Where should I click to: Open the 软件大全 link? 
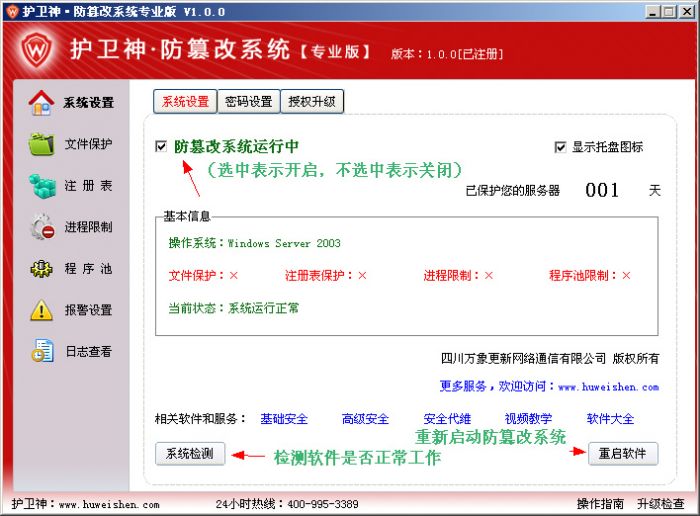tap(610, 419)
